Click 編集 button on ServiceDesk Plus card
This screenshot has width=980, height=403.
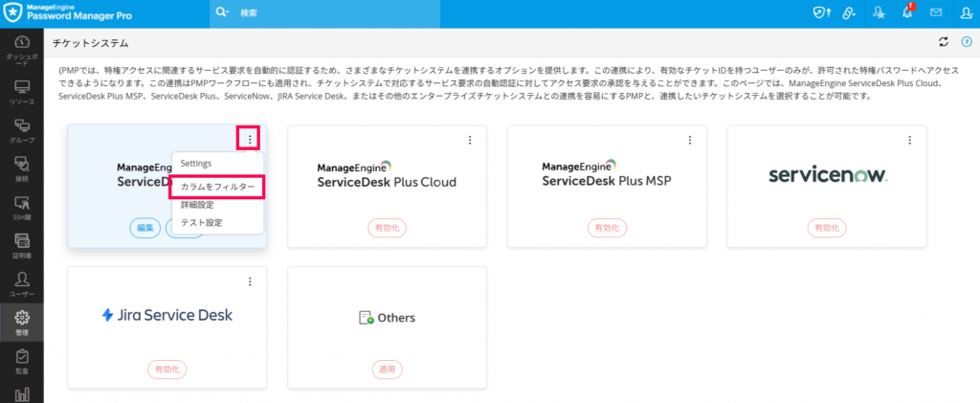pyautogui.click(x=145, y=228)
